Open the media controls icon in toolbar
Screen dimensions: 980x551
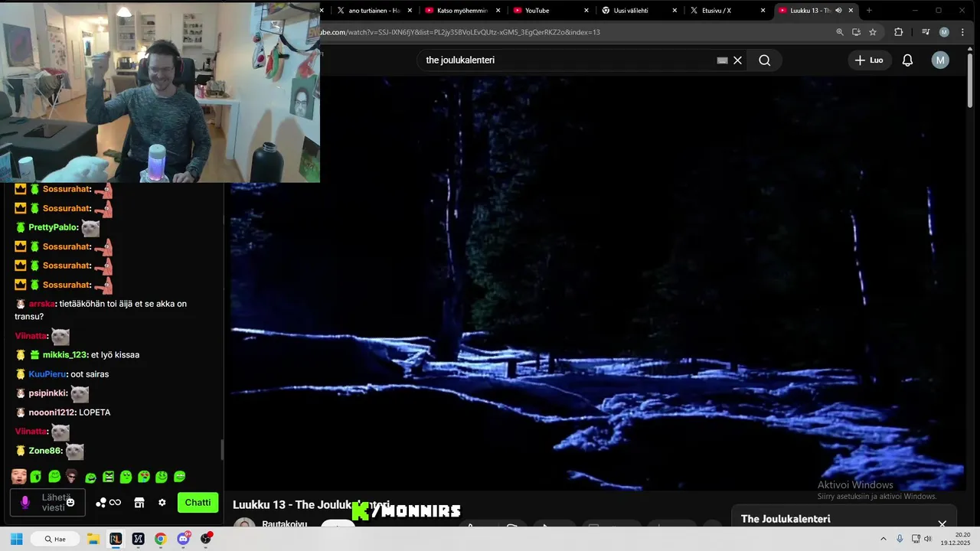[x=926, y=32]
